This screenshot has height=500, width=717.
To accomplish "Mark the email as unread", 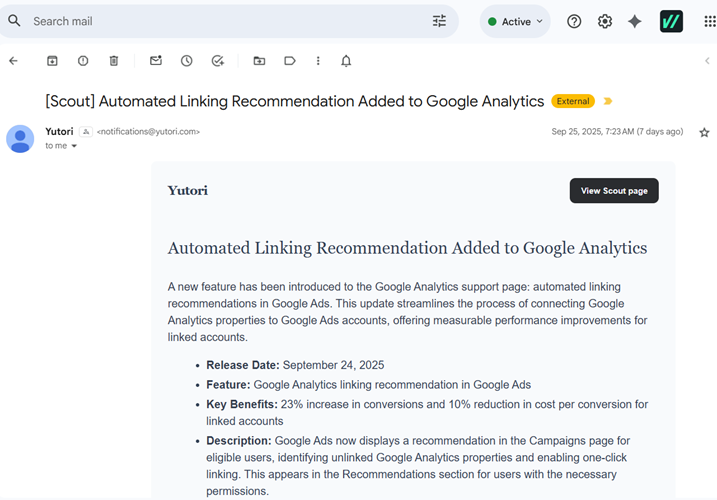I will [156, 61].
